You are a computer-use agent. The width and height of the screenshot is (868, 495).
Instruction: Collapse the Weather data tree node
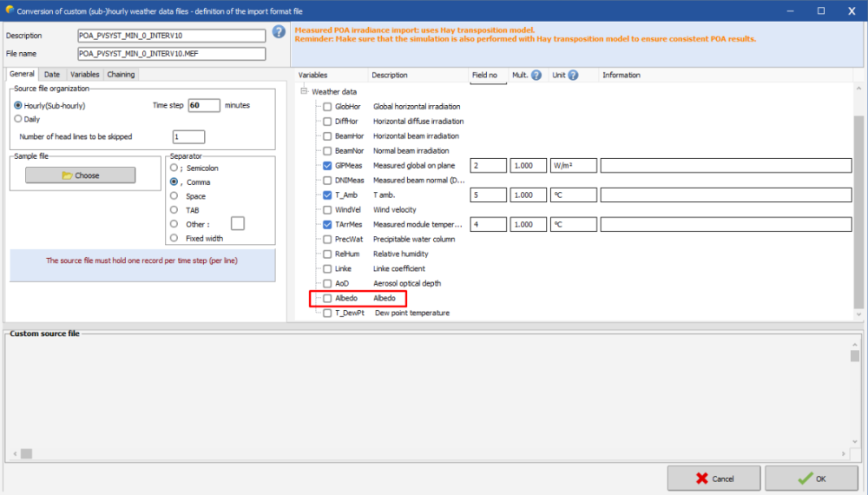(305, 92)
